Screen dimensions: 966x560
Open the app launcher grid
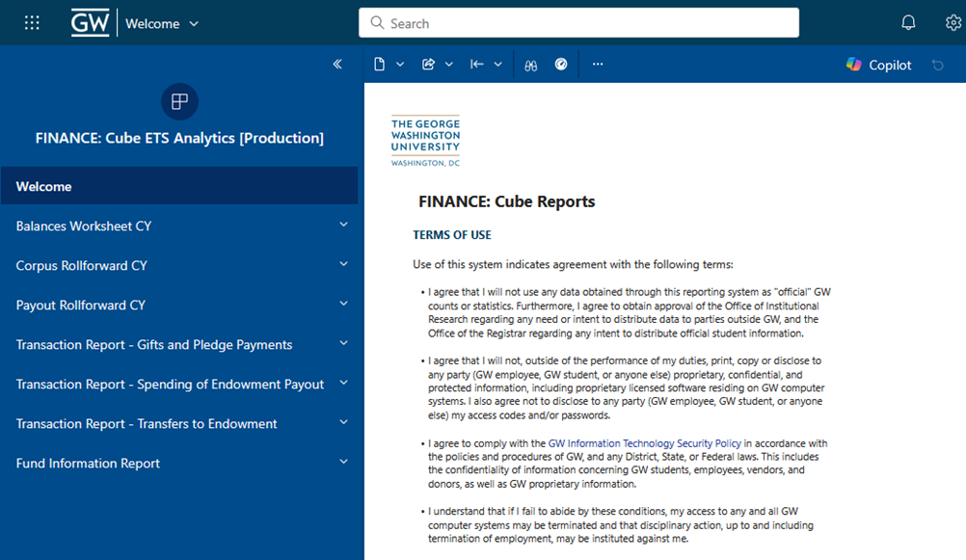point(32,23)
